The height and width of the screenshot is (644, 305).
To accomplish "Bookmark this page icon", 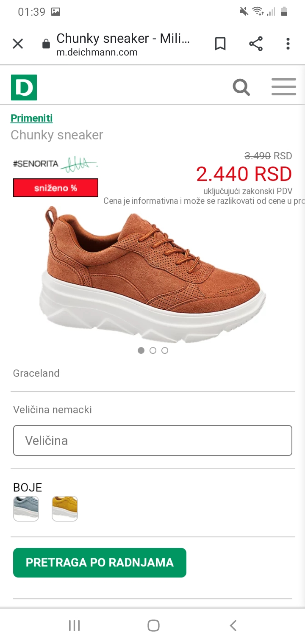I will coord(220,44).
